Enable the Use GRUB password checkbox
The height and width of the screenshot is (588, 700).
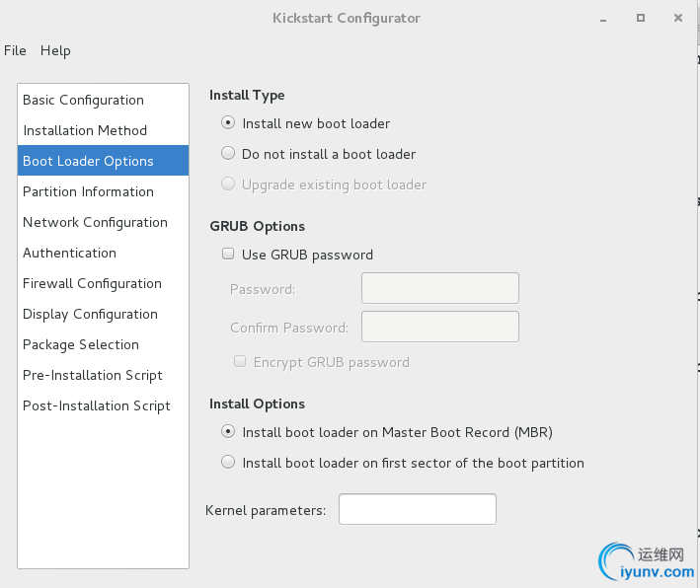229,255
